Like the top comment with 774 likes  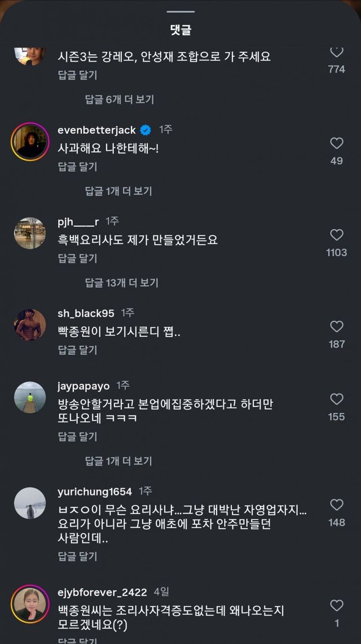337,52
